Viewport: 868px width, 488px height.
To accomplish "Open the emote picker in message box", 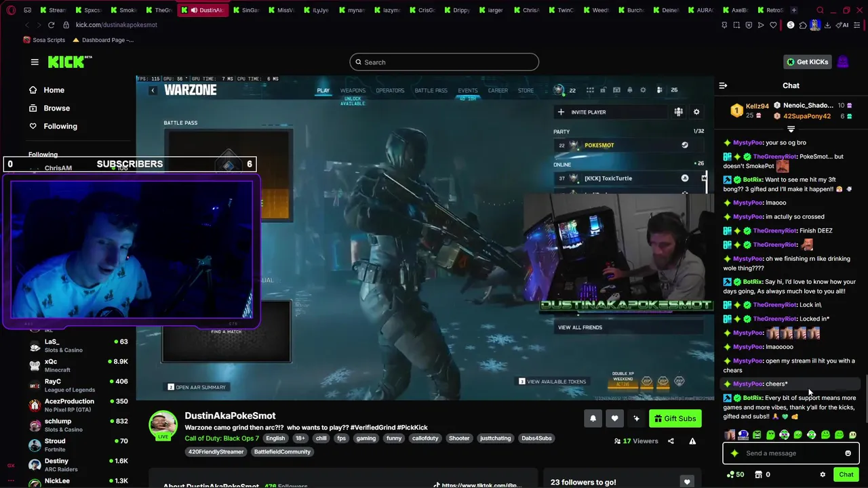I will click(848, 453).
